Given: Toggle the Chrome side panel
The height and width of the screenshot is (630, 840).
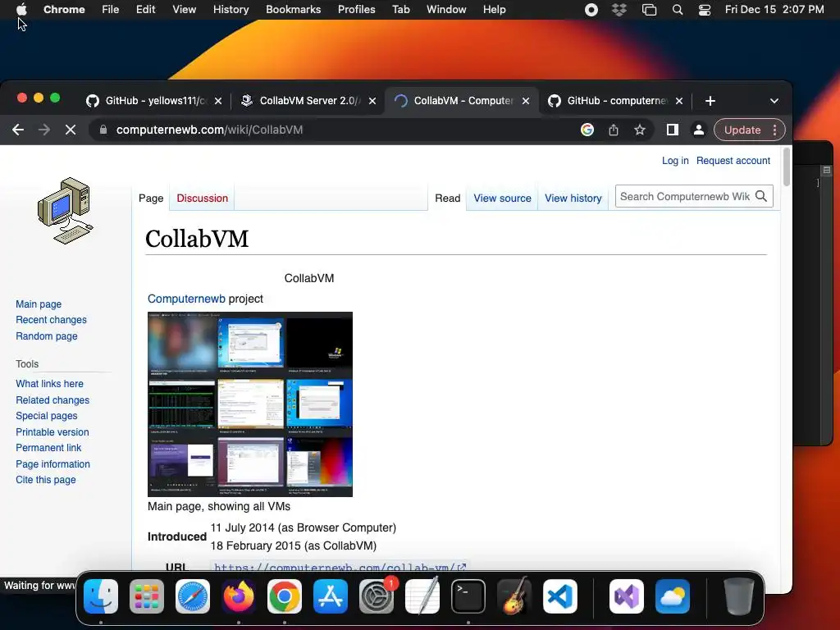Looking at the screenshot, I should click(673, 130).
